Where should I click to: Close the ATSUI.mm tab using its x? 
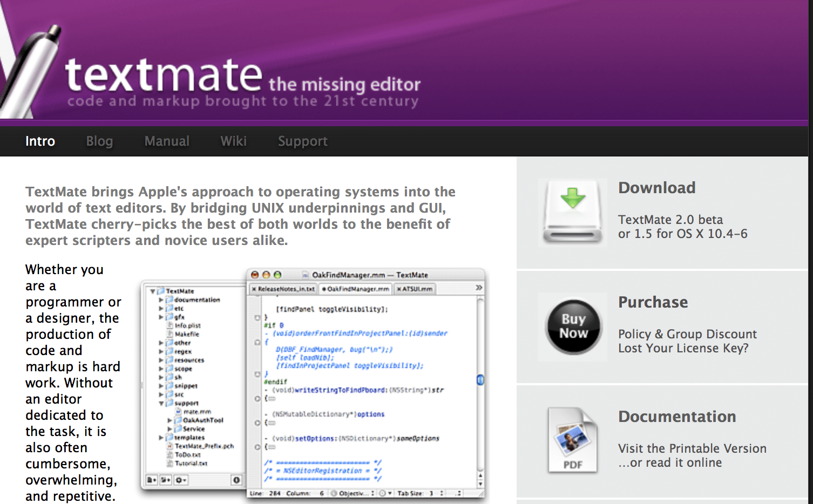point(399,289)
